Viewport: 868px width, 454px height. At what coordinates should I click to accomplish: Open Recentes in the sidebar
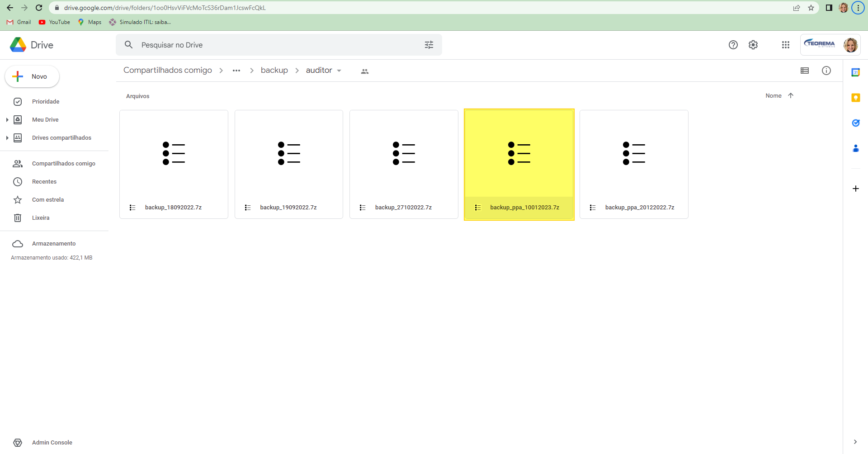pyautogui.click(x=44, y=182)
